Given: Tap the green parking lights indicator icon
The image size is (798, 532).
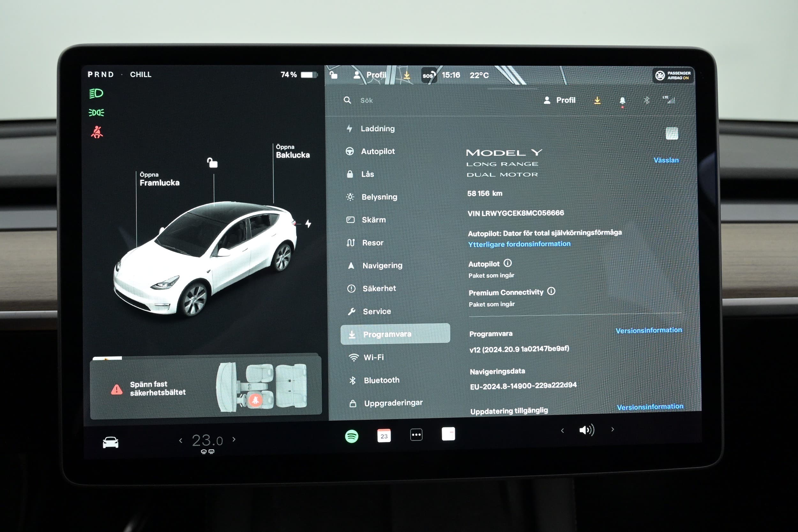Looking at the screenshot, I should pyautogui.click(x=96, y=112).
